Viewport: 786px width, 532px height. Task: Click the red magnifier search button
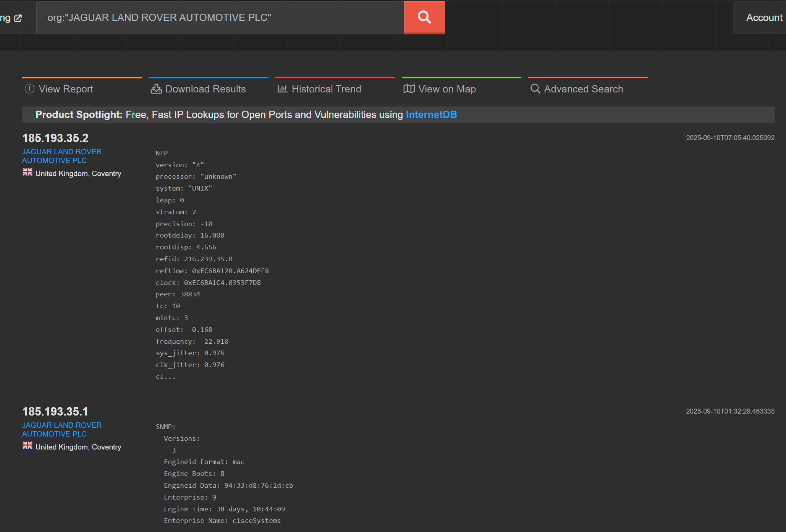tap(424, 18)
